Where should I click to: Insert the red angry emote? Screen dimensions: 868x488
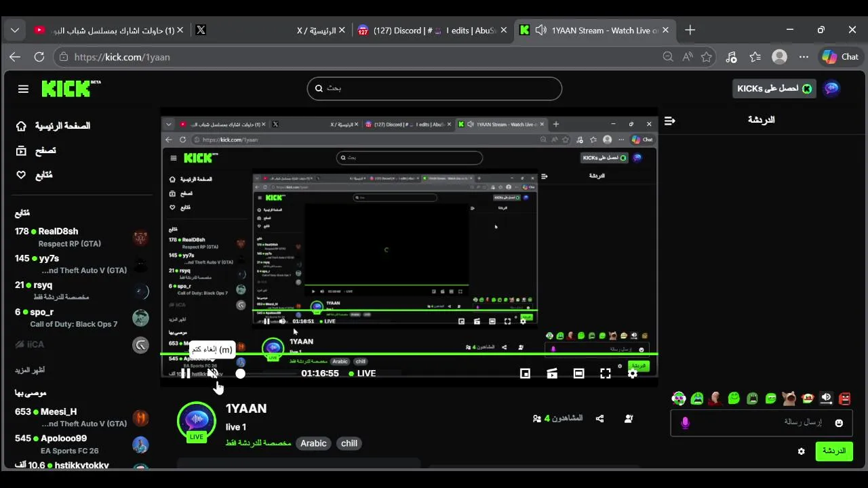pos(844,399)
